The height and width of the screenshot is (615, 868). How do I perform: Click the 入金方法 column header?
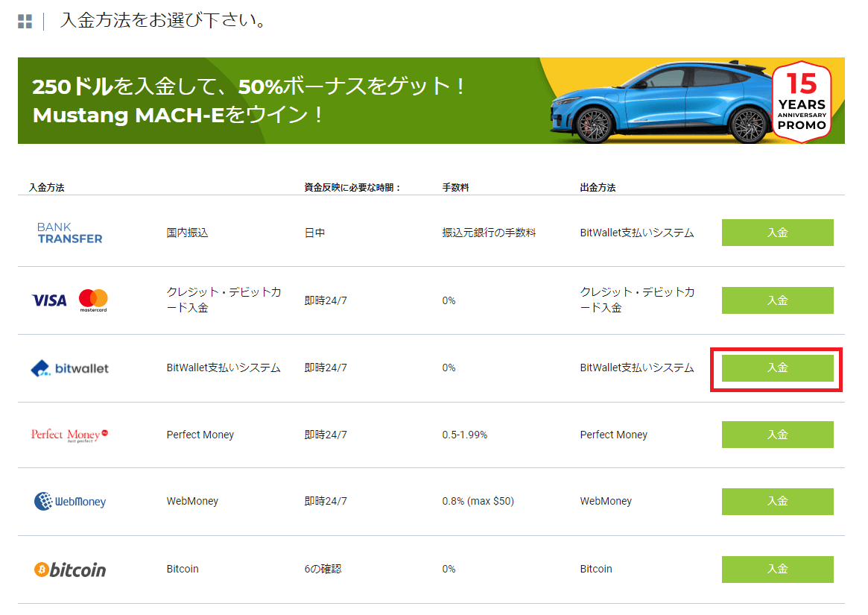pos(46,187)
